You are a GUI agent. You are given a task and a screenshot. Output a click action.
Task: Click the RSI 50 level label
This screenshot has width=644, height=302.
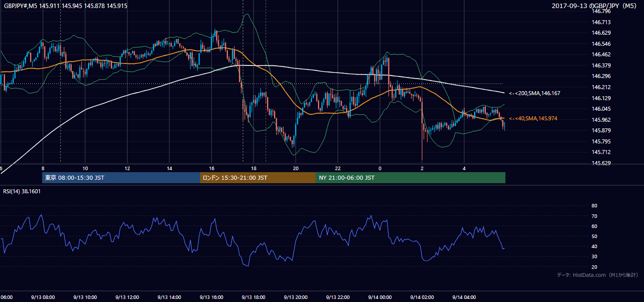click(594, 236)
